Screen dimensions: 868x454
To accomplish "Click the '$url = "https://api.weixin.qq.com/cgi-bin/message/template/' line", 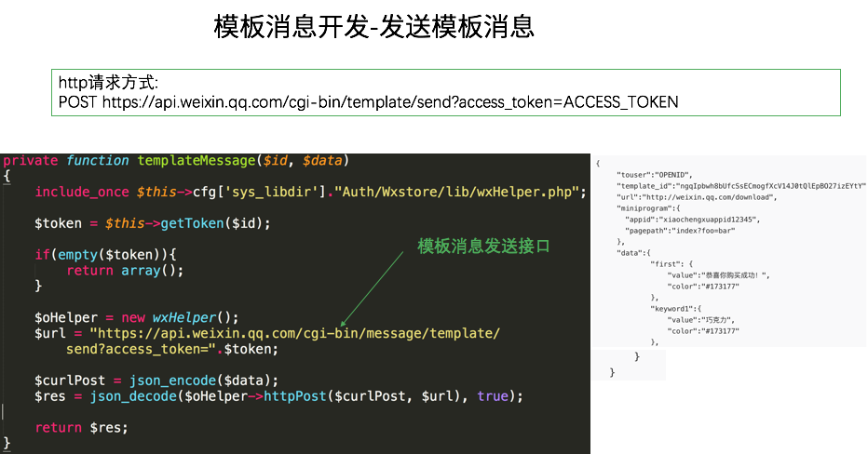I will coord(267,333).
